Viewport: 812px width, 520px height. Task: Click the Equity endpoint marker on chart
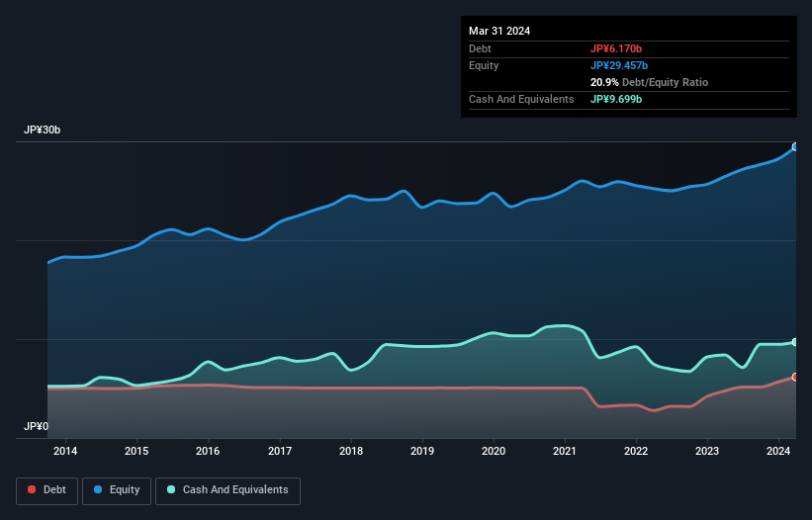point(795,146)
